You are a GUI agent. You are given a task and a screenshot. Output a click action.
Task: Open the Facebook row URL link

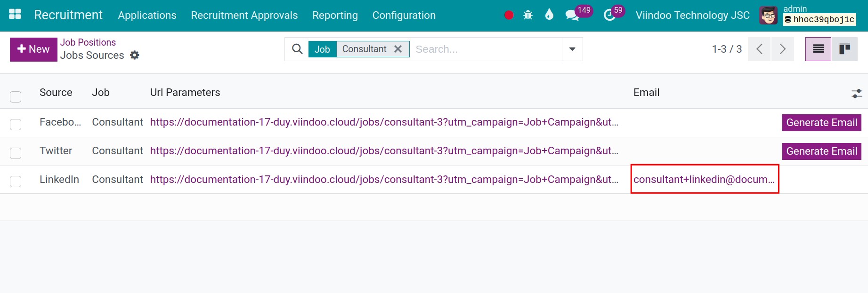tap(384, 122)
